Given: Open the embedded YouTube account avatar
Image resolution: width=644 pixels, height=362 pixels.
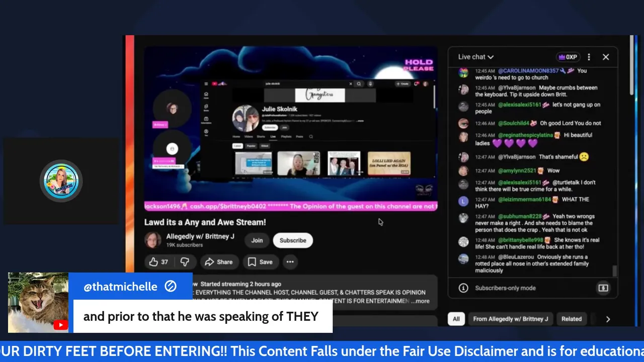Looking at the screenshot, I should [x=426, y=84].
